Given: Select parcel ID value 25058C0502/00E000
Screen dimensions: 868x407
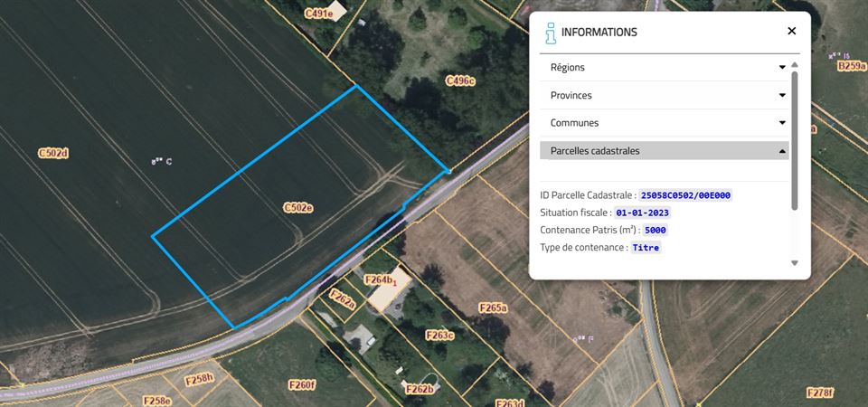Looking at the screenshot, I should 686,195.
